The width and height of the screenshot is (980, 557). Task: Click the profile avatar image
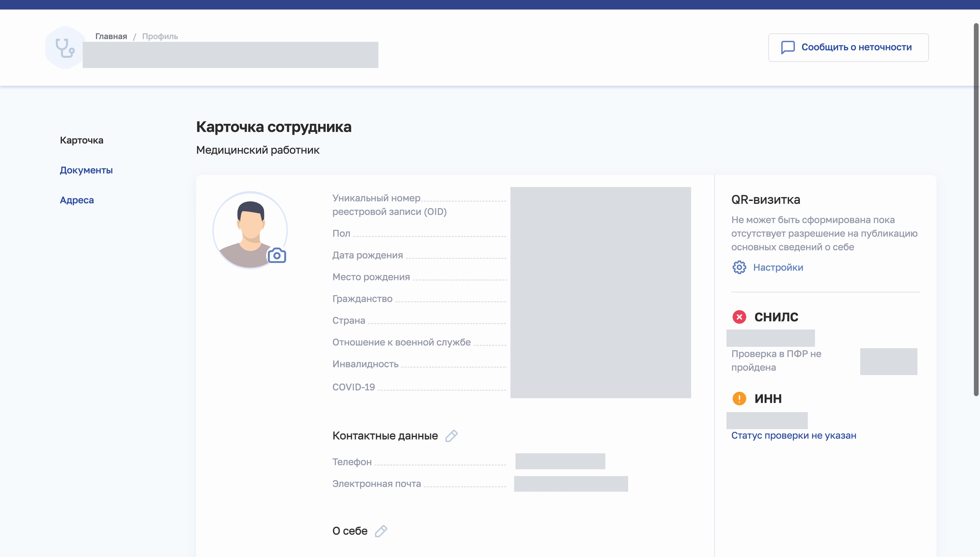(250, 230)
